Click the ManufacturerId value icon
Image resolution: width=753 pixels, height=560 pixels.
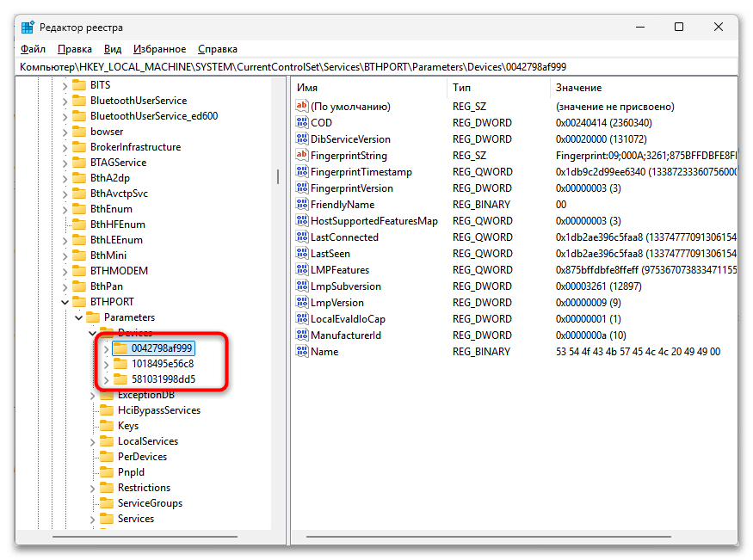pos(301,335)
